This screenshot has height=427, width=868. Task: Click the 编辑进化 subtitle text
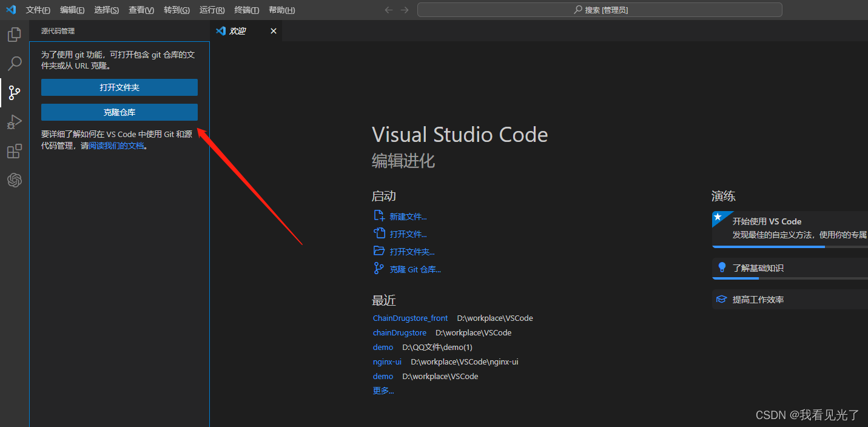click(x=403, y=161)
